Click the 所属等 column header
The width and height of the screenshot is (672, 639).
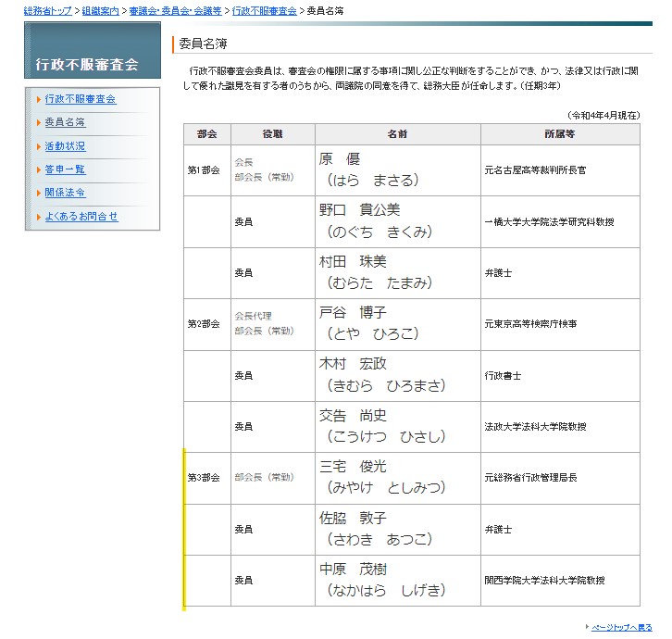(x=559, y=134)
